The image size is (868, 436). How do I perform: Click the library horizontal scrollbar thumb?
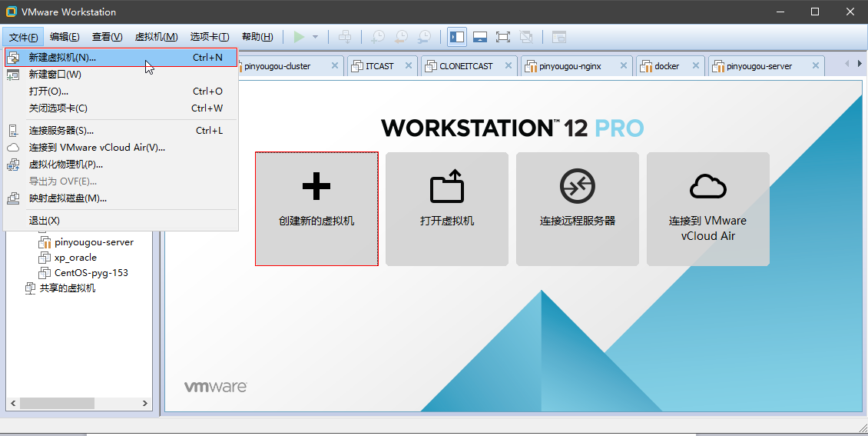tap(57, 403)
